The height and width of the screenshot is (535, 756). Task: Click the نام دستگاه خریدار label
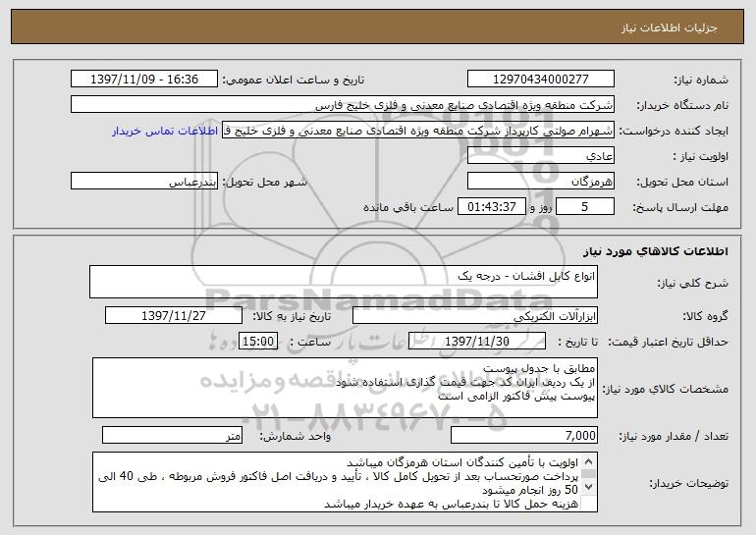click(x=682, y=106)
